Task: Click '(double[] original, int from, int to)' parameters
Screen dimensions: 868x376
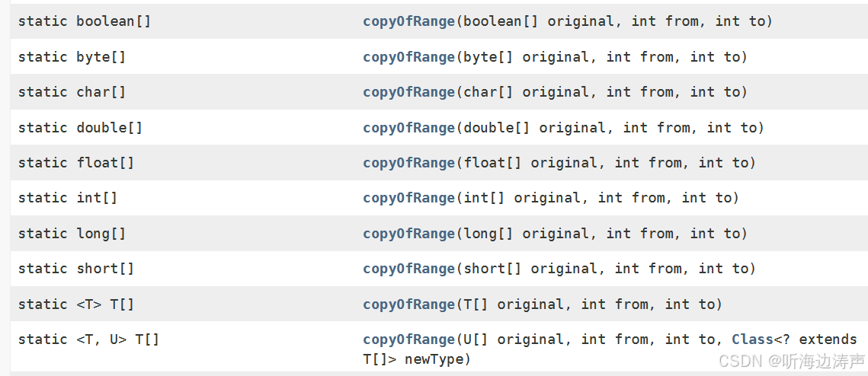Action: (x=610, y=128)
